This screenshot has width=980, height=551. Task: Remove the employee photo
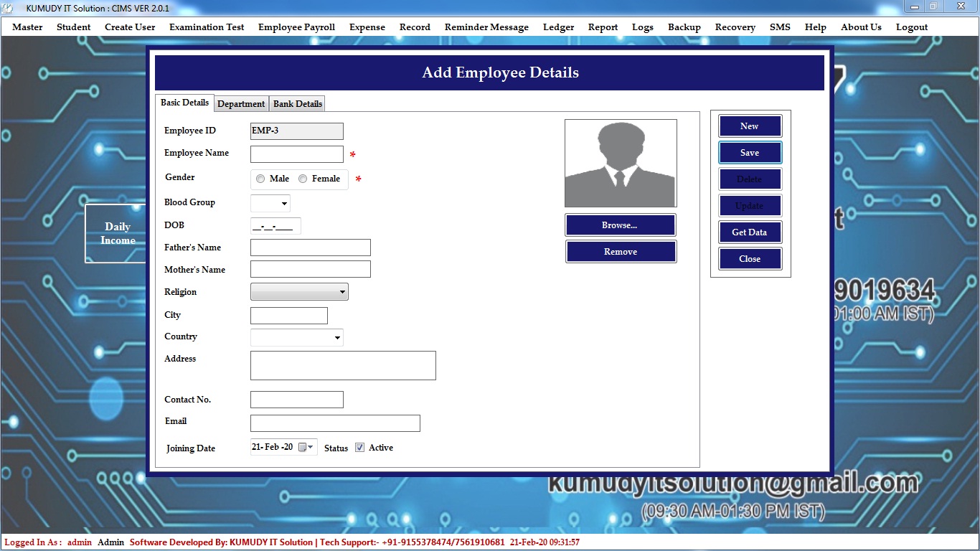click(620, 252)
